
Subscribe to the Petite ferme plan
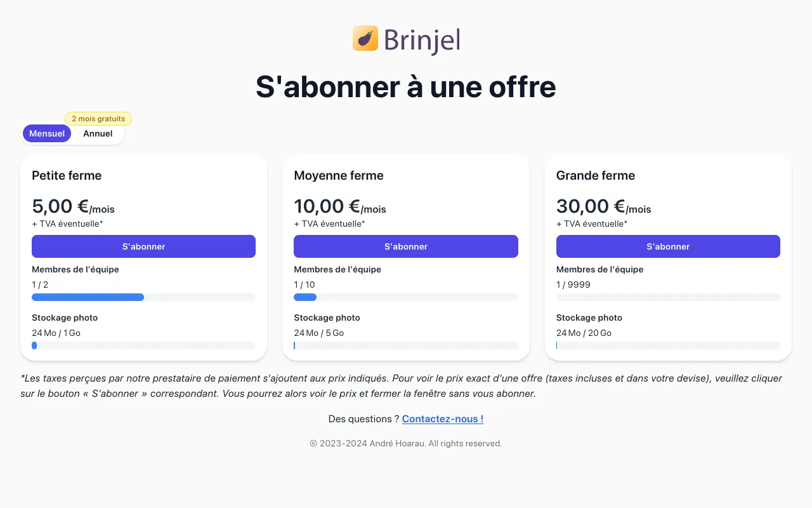[143, 246]
